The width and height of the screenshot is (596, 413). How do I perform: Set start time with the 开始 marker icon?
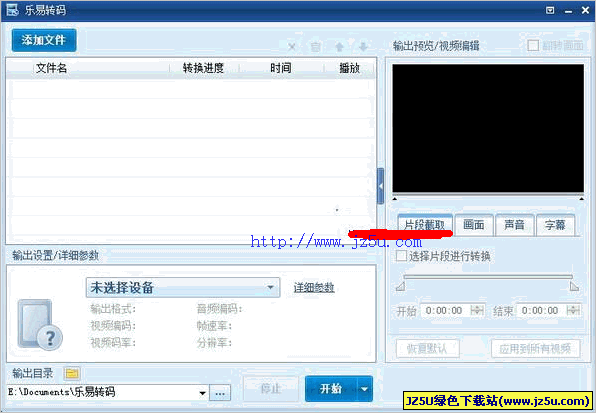[x=477, y=310]
